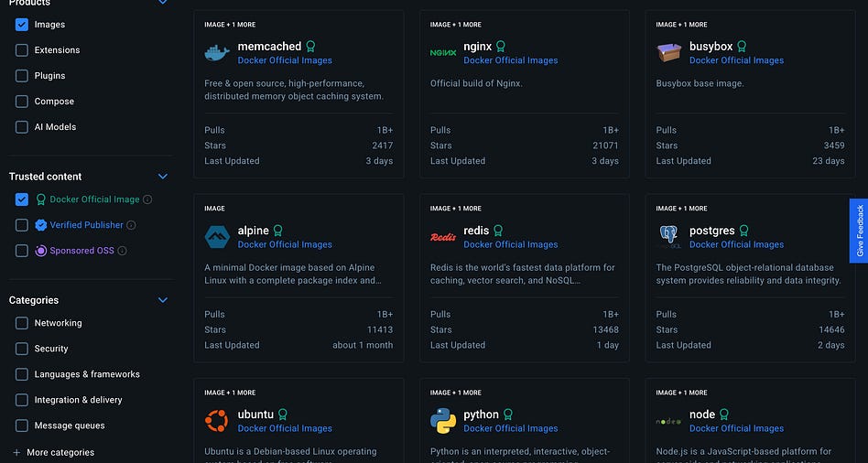Open the alpine image title

click(x=253, y=231)
